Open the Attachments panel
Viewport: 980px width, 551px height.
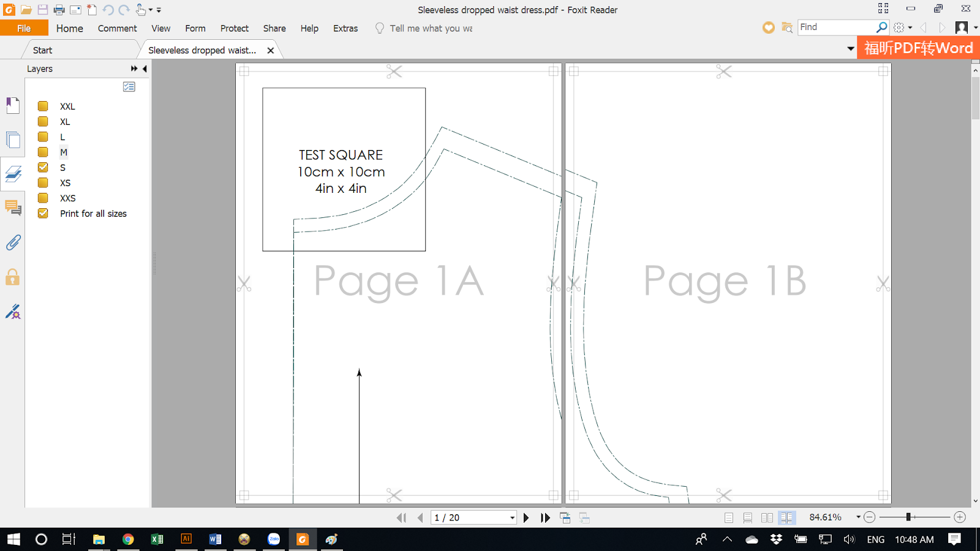pos(13,242)
